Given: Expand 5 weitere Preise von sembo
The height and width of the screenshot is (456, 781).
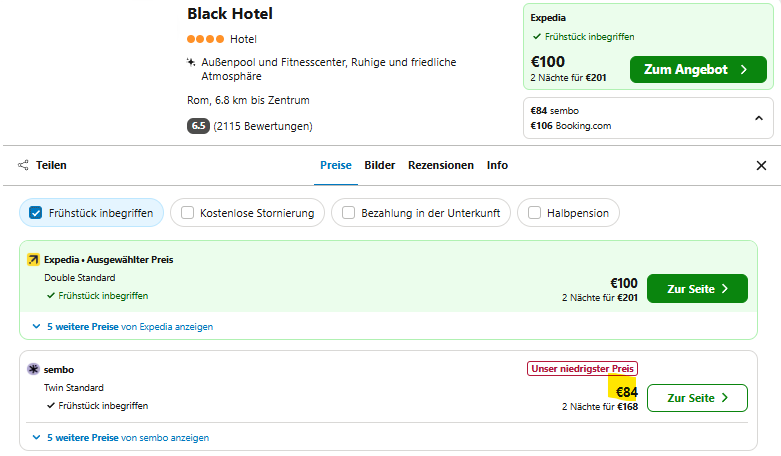Looking at the screenshot, I should point(121,438).
